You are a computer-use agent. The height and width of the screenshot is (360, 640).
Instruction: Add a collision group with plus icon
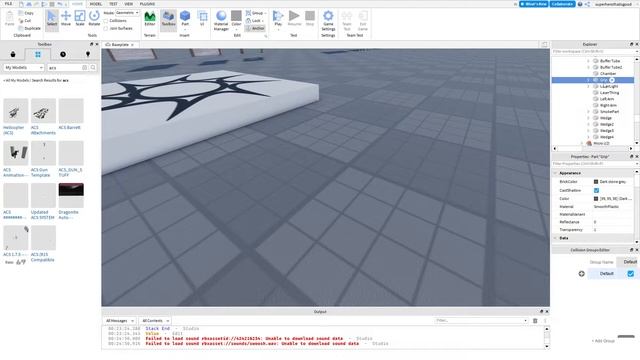582,273
